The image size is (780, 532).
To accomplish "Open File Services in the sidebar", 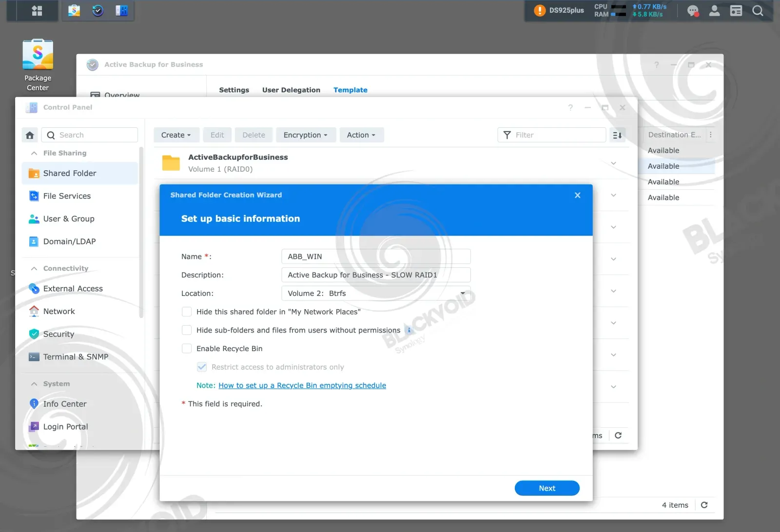I will [x=80, y=196].
